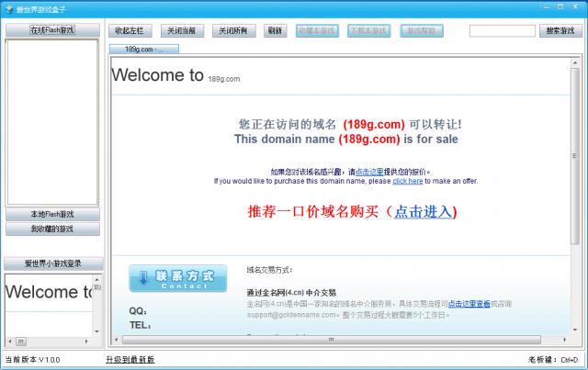Click login panel scrollbar up arrow
Screen dimensions: 588x370
pyautogui.click(x=96, y=279)
